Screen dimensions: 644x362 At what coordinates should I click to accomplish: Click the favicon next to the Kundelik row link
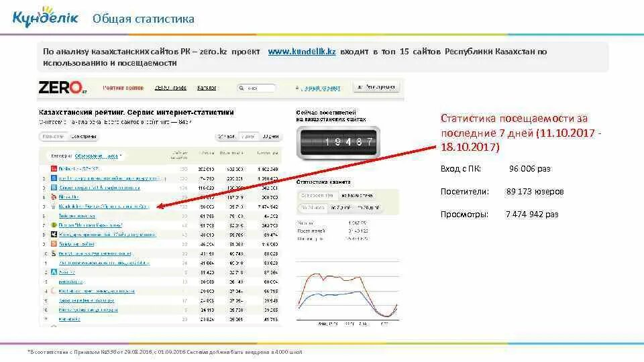pos(54,206)
